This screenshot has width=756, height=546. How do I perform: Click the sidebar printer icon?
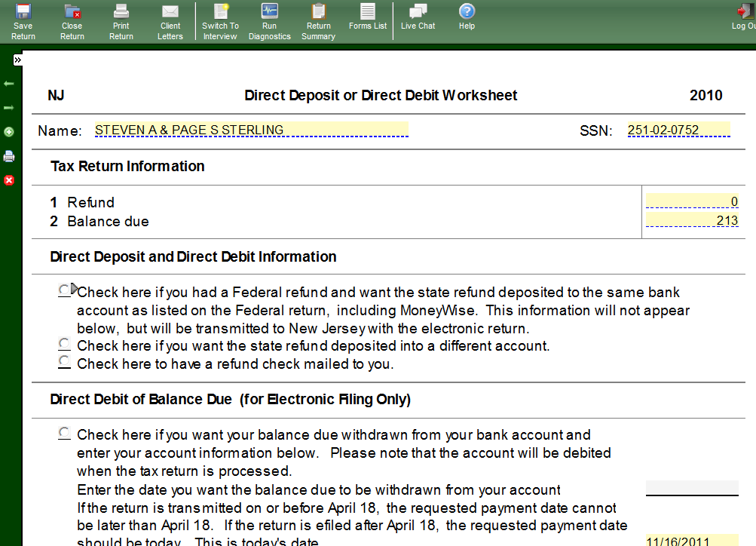[x=9, y=156]
